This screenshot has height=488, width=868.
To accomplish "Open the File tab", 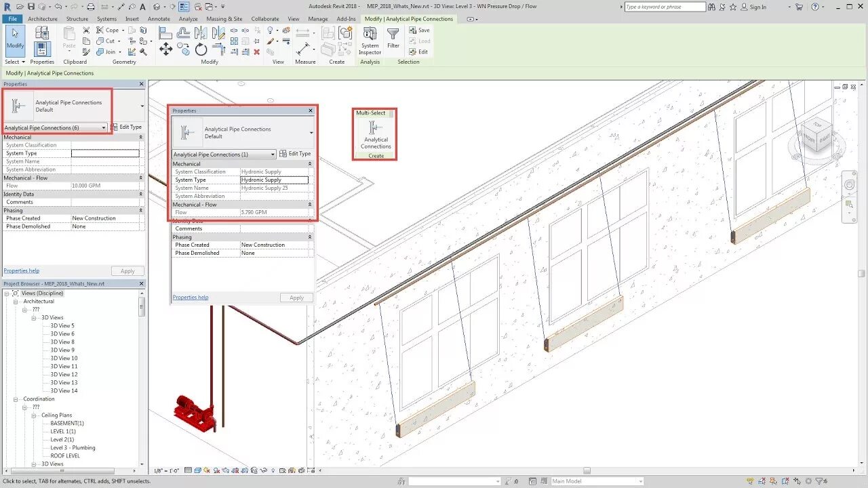I will (12, 19).
